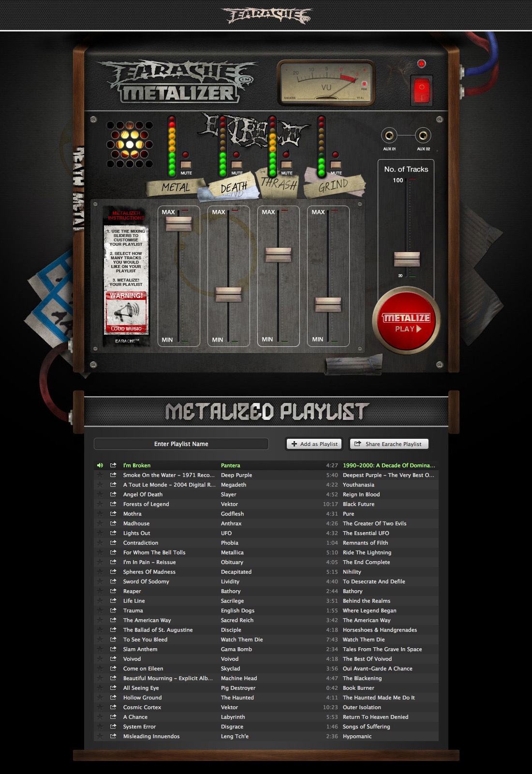
Task: Share the Life Line track
Action: [113, 601]
